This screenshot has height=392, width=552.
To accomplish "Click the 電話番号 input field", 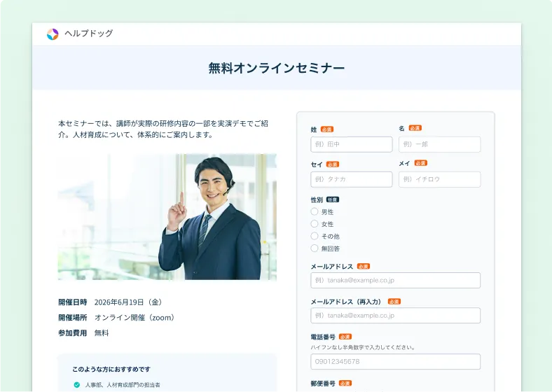I will point(395,362).
